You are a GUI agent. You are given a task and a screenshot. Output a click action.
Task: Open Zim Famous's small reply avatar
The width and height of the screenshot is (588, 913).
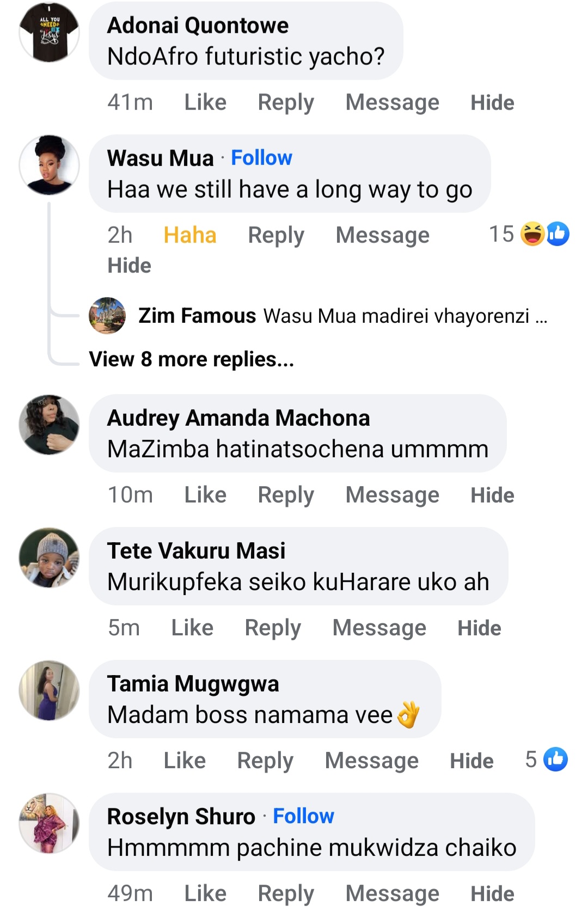click(107, 316)
